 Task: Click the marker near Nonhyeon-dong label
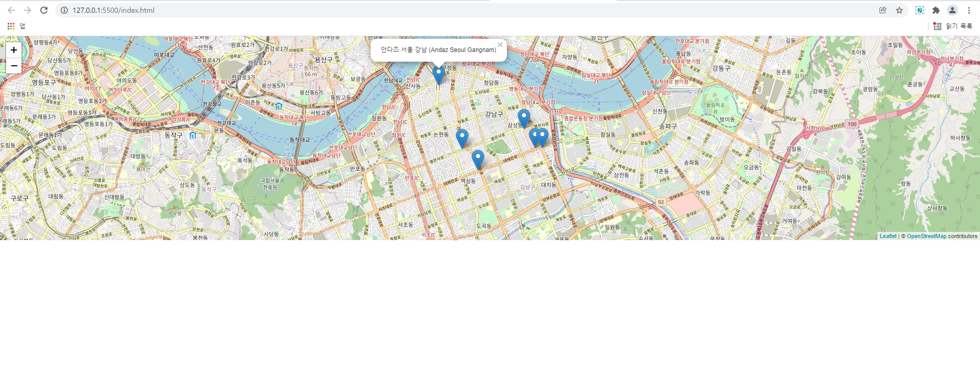click(x=462, y=139)
